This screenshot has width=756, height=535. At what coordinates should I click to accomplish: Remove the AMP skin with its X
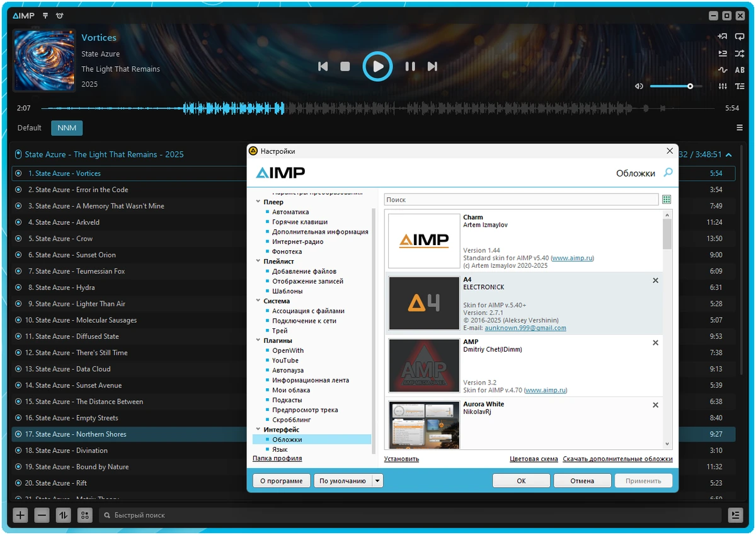(x=655, y=343)
